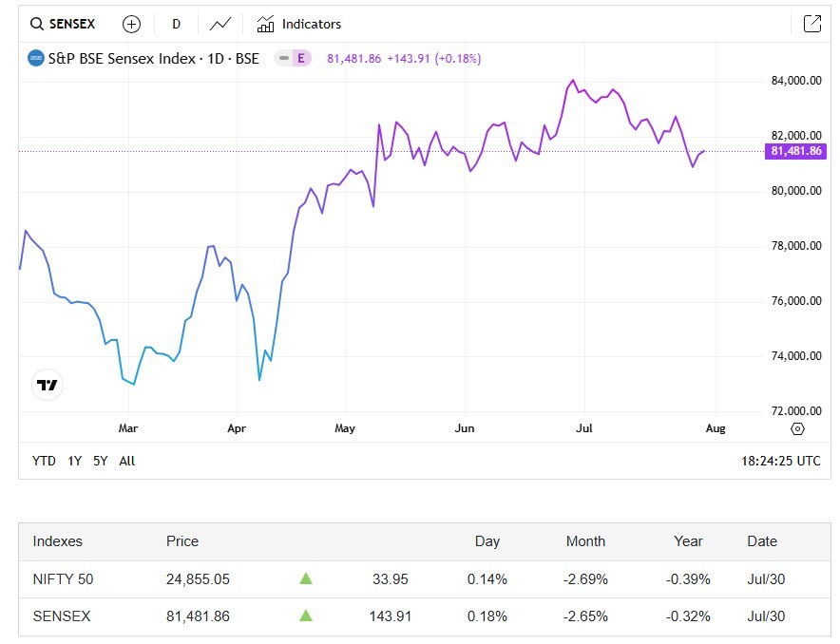840x644 pixels.
Task: Open Indicators from the chart toolbar
Action: click(x=299, y=24)
